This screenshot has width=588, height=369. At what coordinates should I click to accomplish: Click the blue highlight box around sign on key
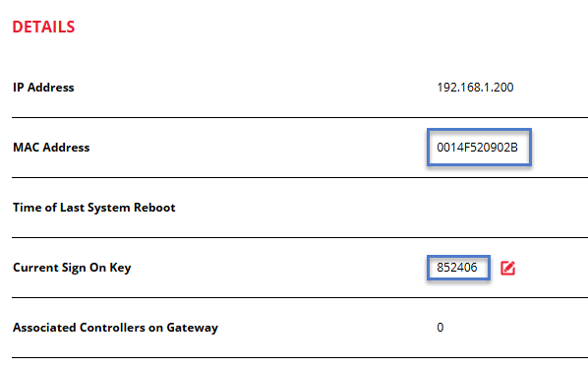click(x=458, y=268)
